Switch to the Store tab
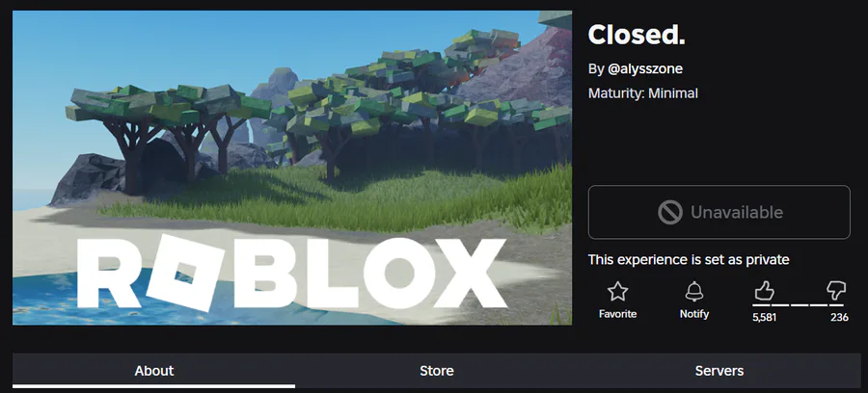This screenshot has height=393, width=868. coord(436,370)
